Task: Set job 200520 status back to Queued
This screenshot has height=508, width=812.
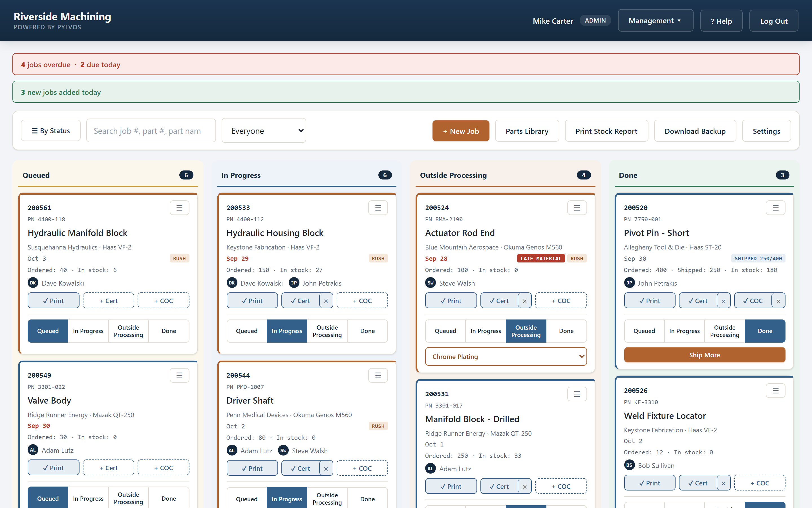Action: (644, 331)
